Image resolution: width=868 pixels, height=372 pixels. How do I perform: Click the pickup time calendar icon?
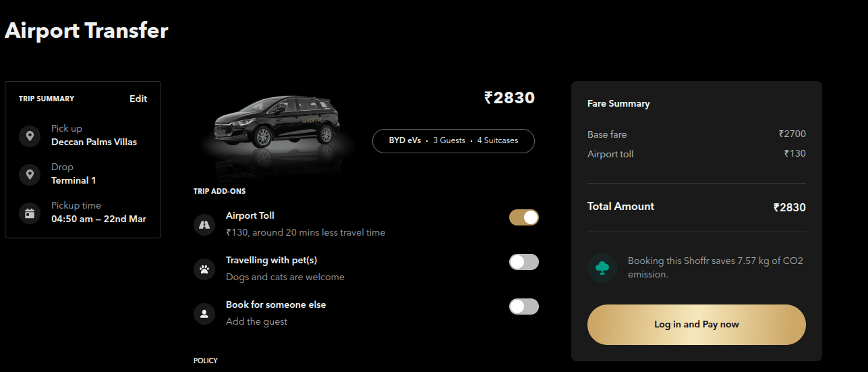click(x=30, y=213)
